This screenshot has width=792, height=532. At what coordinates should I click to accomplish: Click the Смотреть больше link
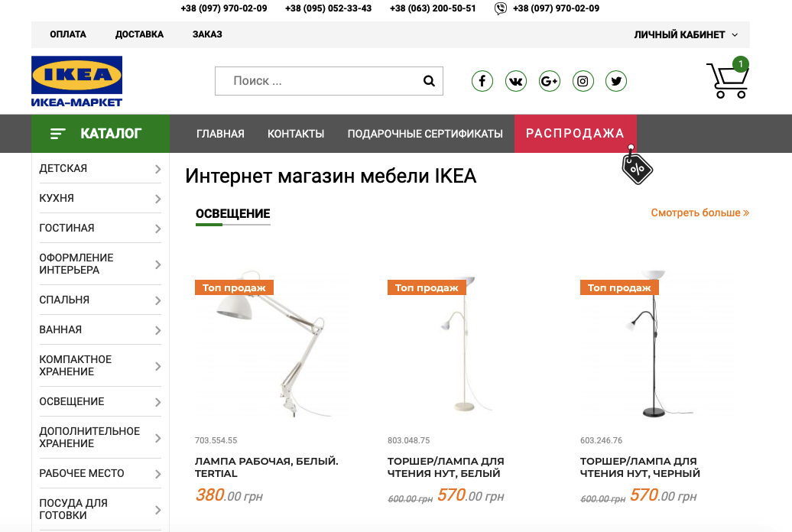[699, 212]
